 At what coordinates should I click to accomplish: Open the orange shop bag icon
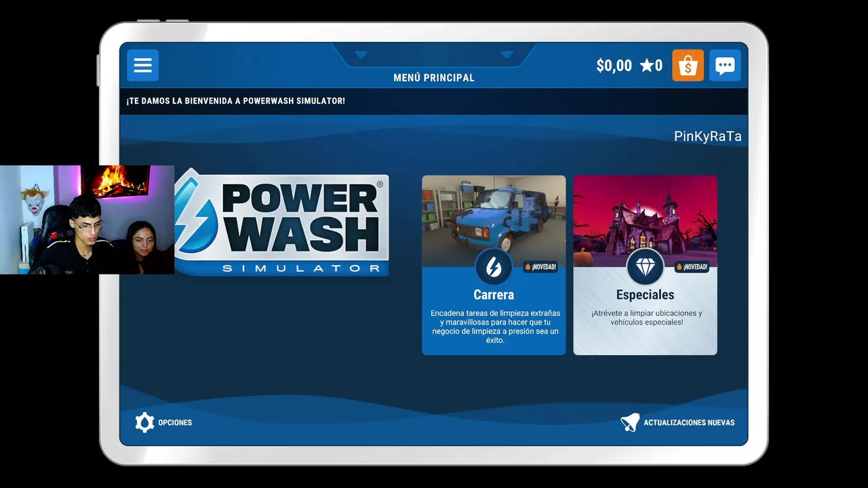[x=688, y=65]
